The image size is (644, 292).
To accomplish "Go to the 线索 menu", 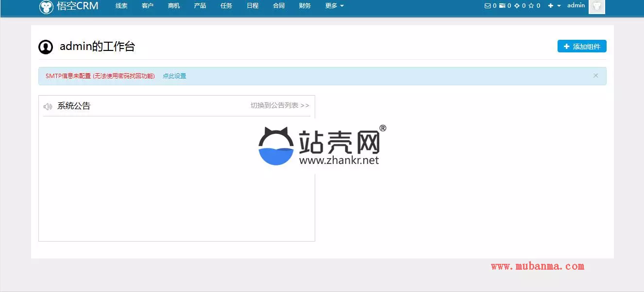I will tap(121, 6).
